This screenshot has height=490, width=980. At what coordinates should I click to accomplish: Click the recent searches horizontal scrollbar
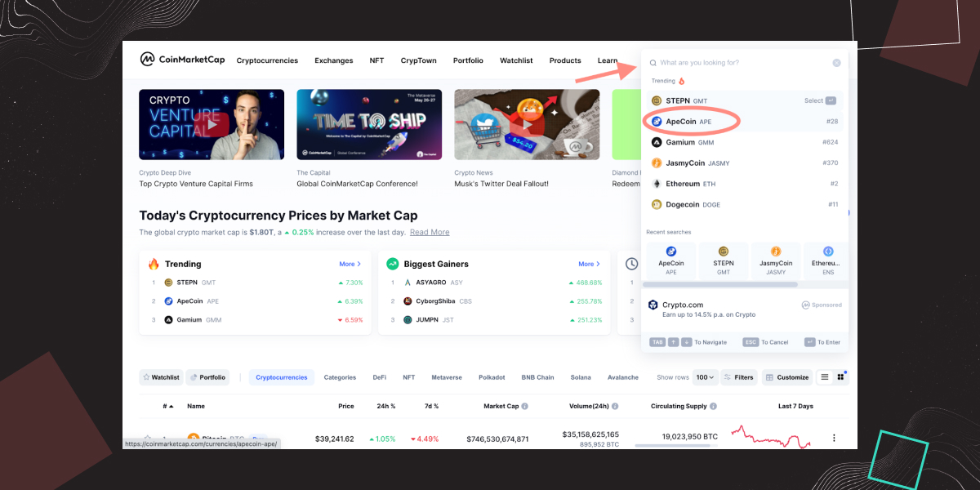[x=720, y=284]
